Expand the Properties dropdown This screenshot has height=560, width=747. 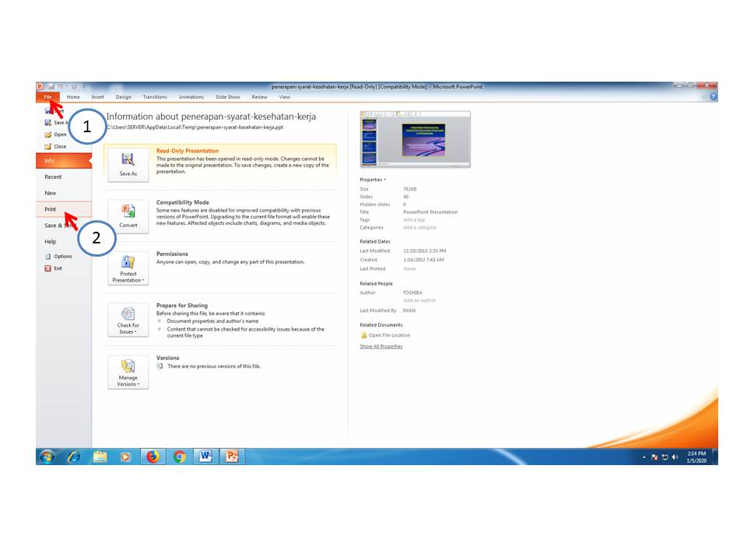click(373, 180)
